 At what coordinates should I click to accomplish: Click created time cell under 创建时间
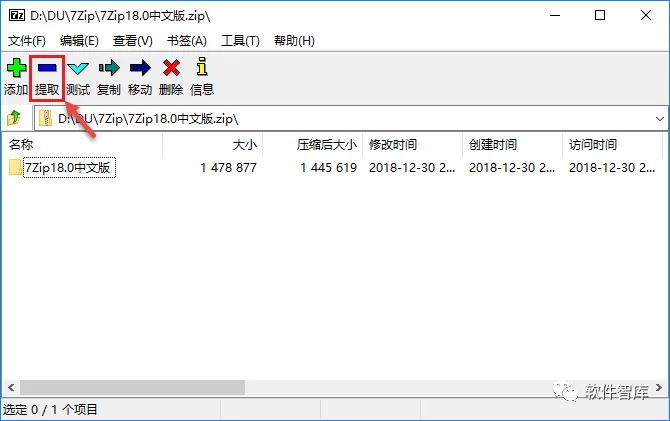pyautogui.click(x=512, y=168)
